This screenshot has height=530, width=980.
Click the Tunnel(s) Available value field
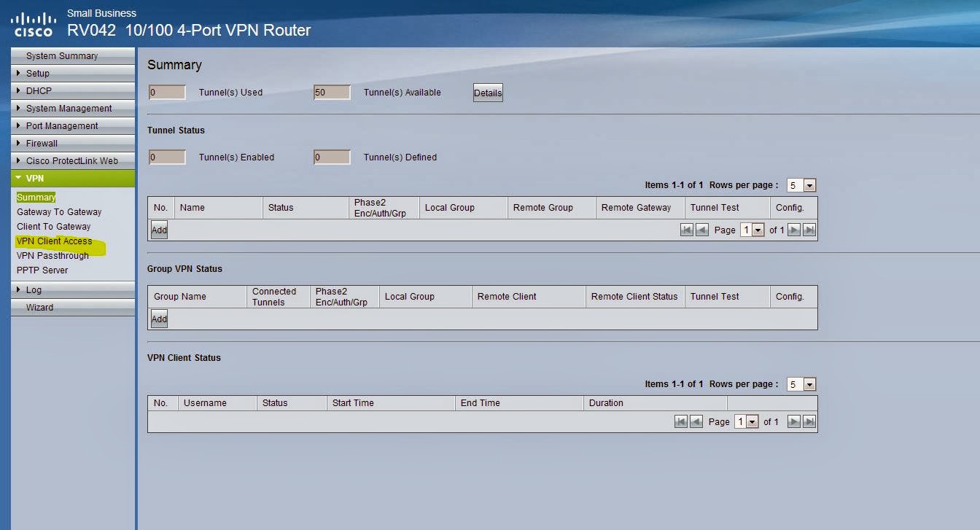(332, 93)
